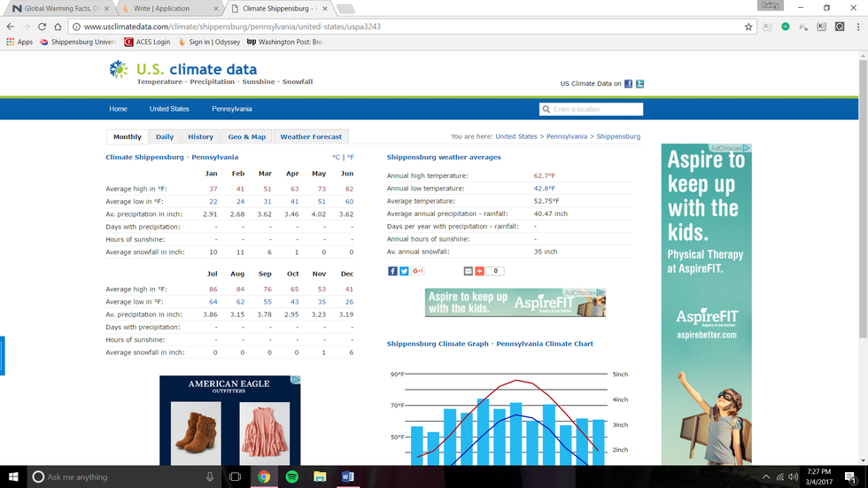Open the Chrome menu with three dots
Screen dimensions: 868x488
tap(856, 27)
